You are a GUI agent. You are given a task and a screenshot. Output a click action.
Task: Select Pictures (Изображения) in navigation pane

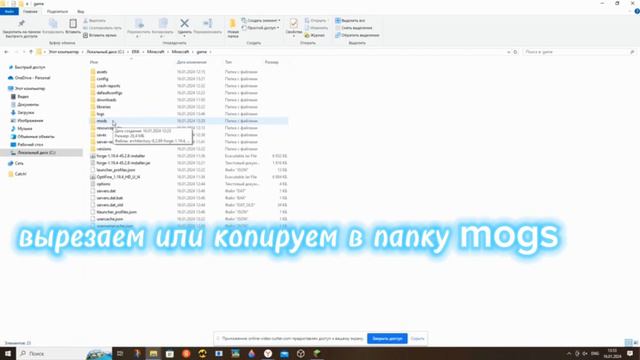click(30, 120)
